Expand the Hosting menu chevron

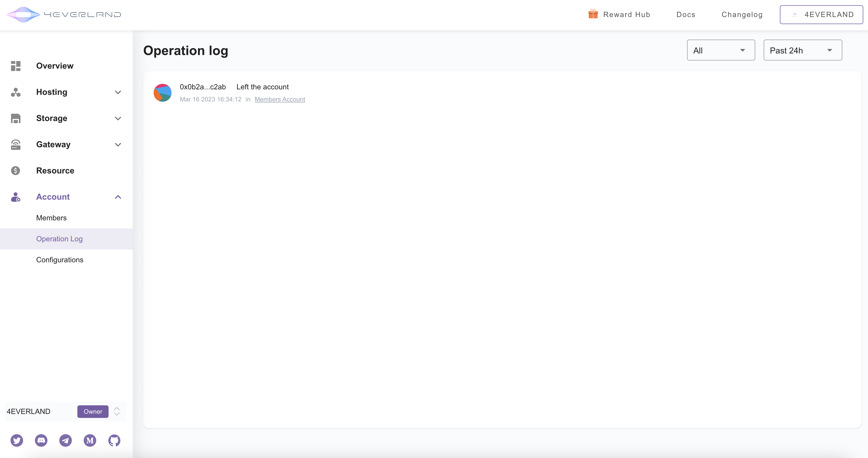[x=118, y=92]
